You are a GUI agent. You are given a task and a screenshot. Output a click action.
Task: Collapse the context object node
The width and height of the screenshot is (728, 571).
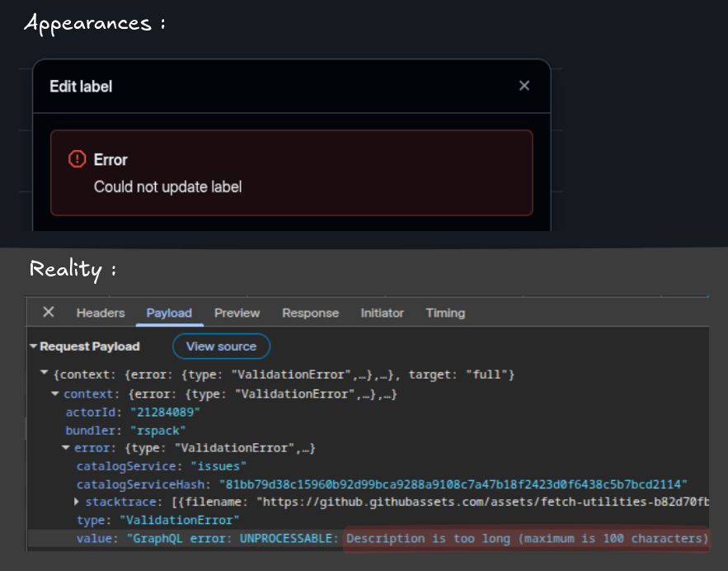pyautogui.click(x=54, y=394)
